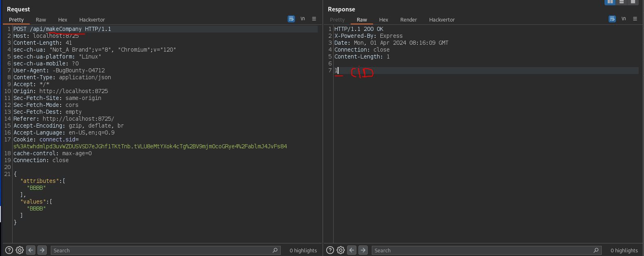This screenshot has height=256, width=644.
Task: Click Response search magnifier icon
Action: (x=596, y=250)
